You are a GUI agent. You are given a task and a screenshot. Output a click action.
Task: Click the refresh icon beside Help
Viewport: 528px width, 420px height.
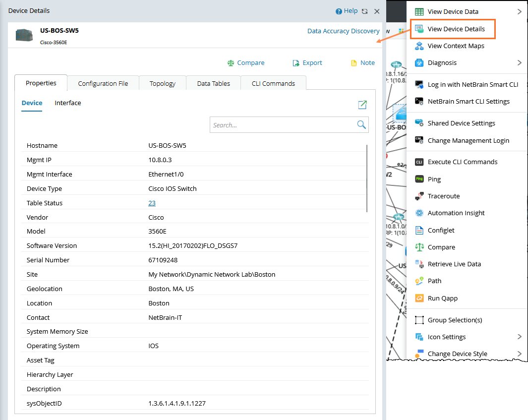pyautogui.click(x=365, y=11)
